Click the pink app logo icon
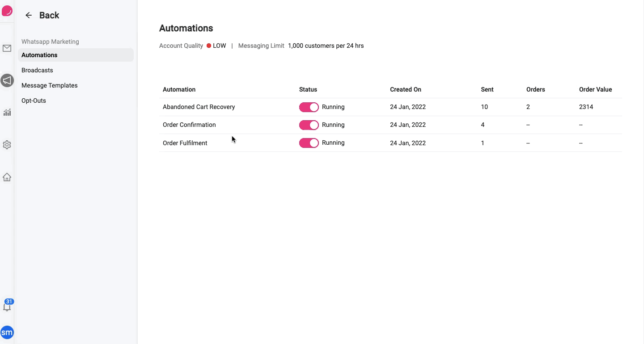 pyautogui.click(x=7, y=11)
